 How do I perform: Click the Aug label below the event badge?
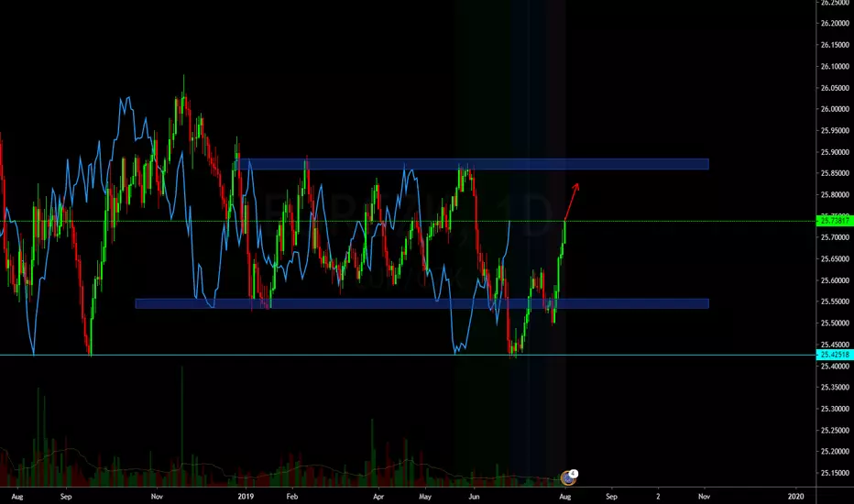pyautogui.click(x=565, y=497)
